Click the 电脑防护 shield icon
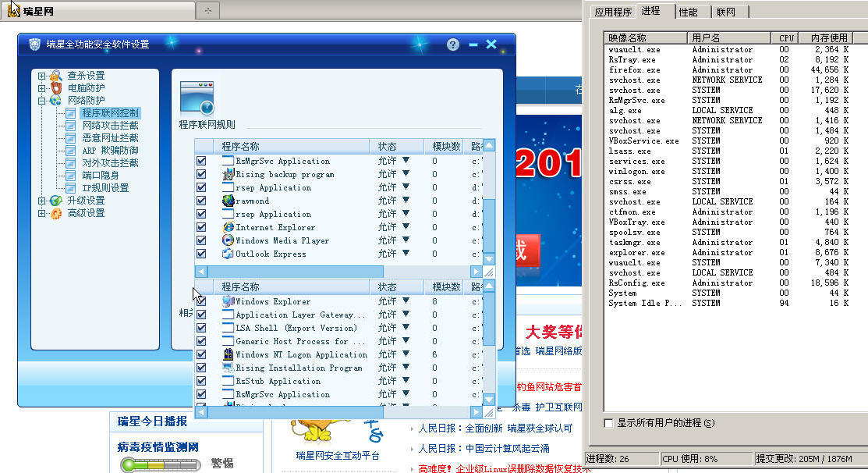Screen dimensions: 868x473 [x=56, y=87]
